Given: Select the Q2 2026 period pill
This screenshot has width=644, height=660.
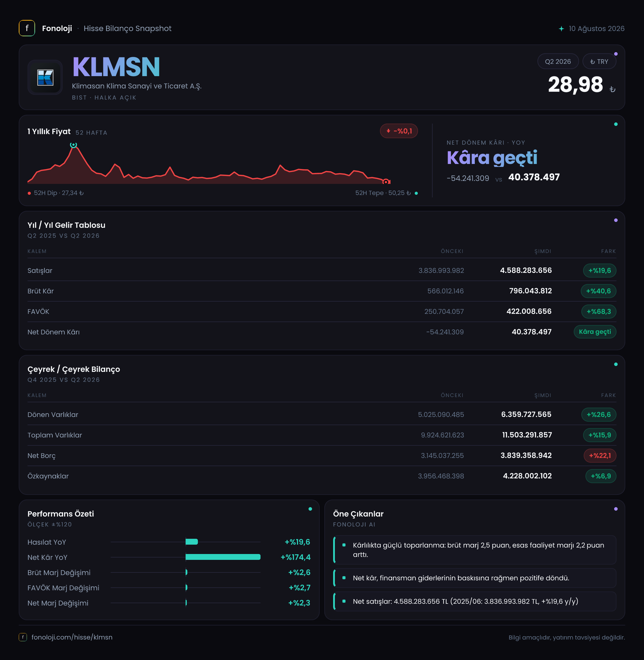Looking at the screenshot, I should coord(558,61).
